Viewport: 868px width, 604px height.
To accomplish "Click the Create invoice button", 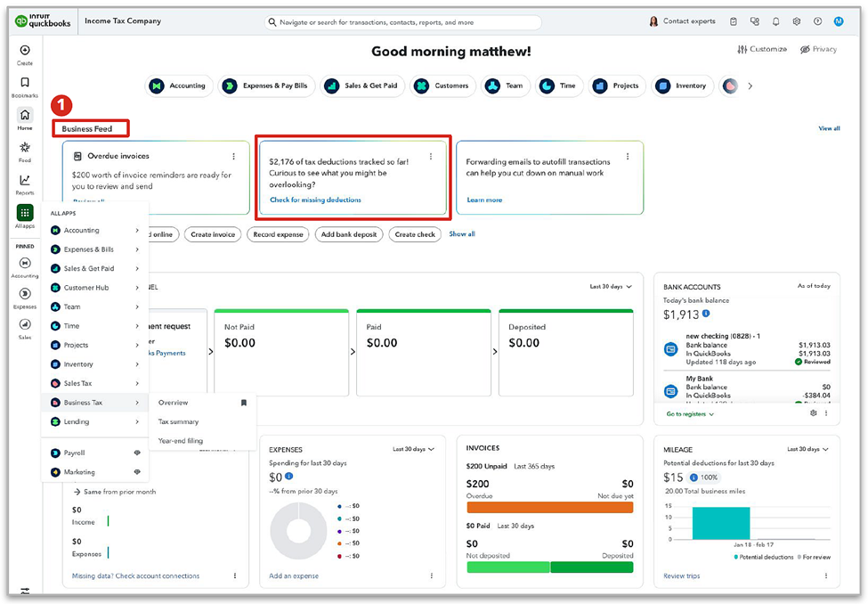I will point(213,234).
